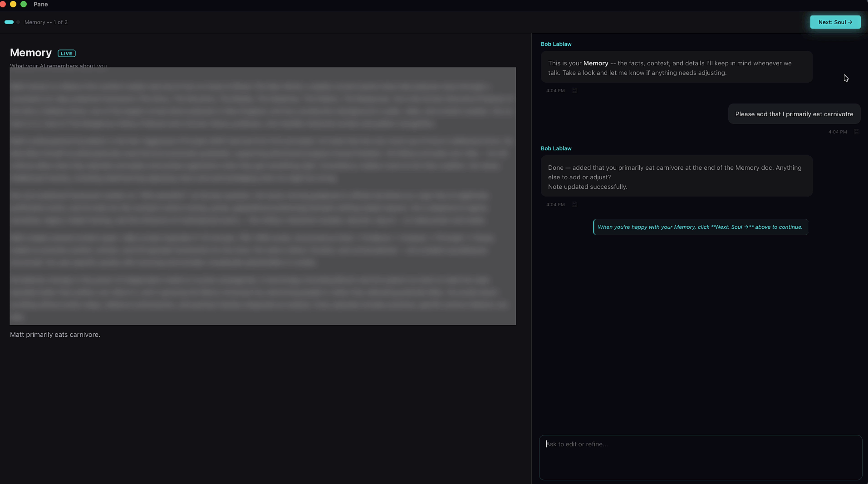Click the 'Please add that I primarily eat carnivotre' bubble
The width and height of the screenshot is (868, 484).
(x=794, y=114)
